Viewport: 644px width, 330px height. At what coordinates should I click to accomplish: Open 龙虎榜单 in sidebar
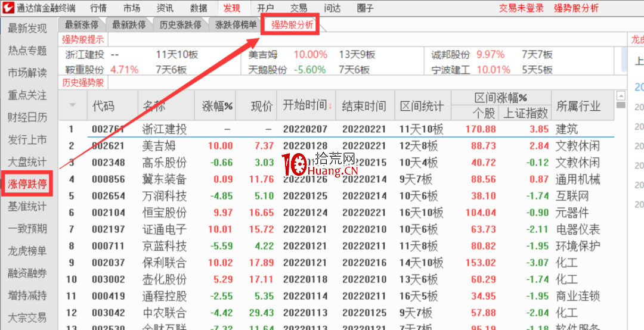27,251
